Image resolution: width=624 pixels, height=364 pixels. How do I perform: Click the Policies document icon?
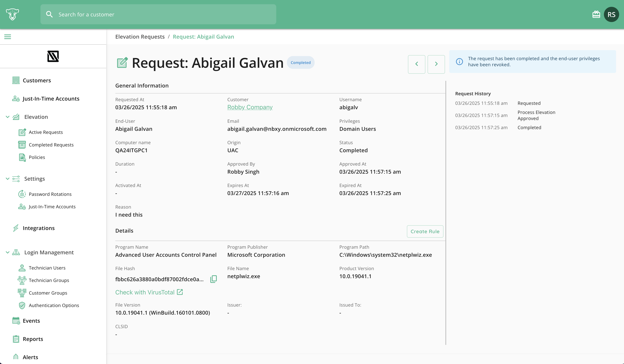22,157
